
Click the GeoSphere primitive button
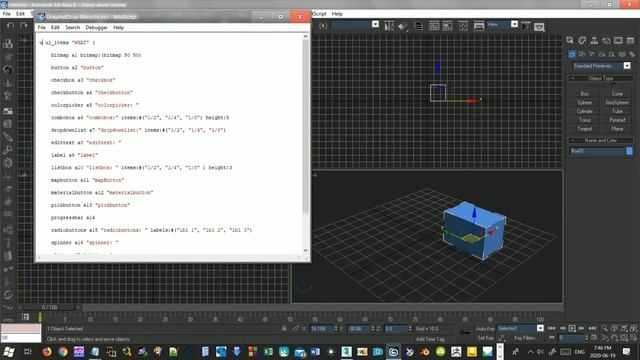(617, 102)
